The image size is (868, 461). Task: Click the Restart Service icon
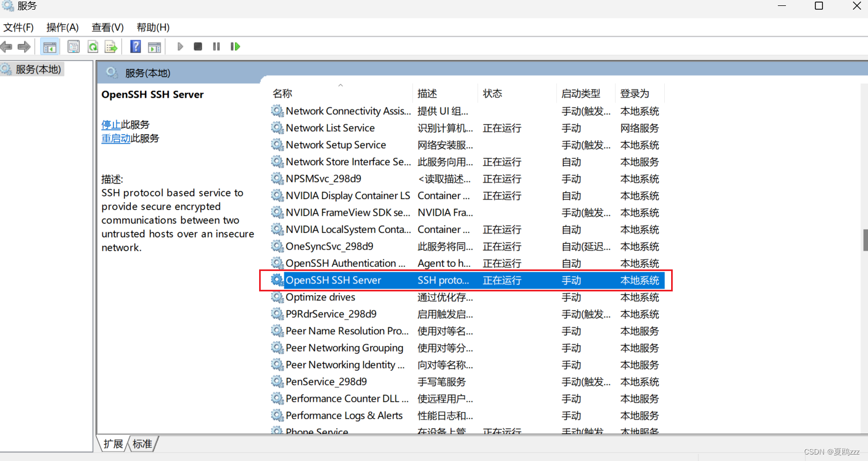click(x=235, y=47)
